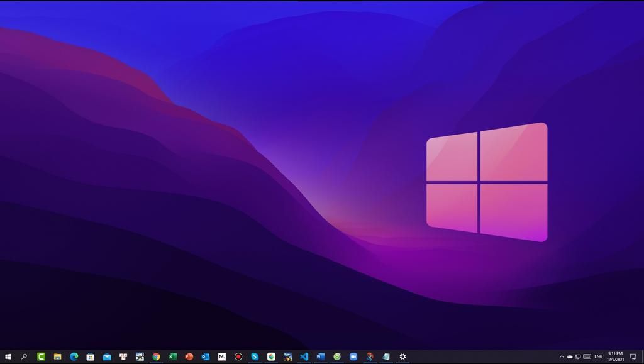644x364 pixels.
Task: Open Visual Studio Code
Action: coord(304,356)
